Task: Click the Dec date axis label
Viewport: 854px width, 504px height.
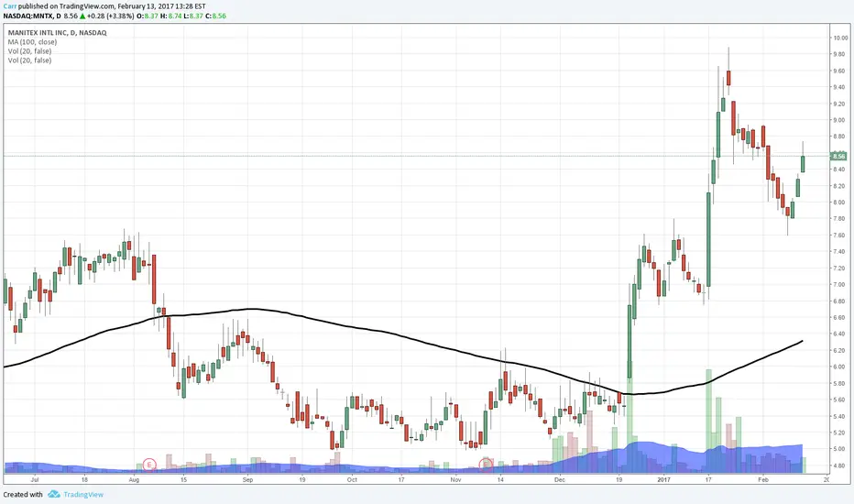Action: tap(560, 480)
